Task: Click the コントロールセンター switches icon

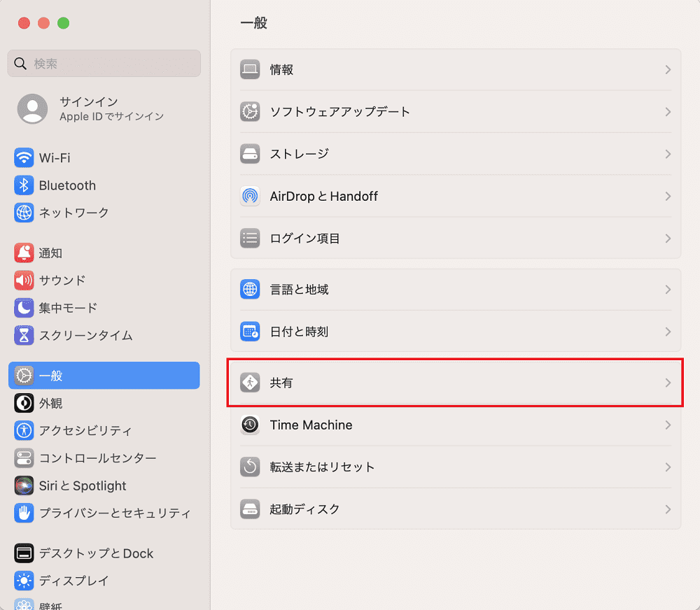Action: click(x=24, y=457)
